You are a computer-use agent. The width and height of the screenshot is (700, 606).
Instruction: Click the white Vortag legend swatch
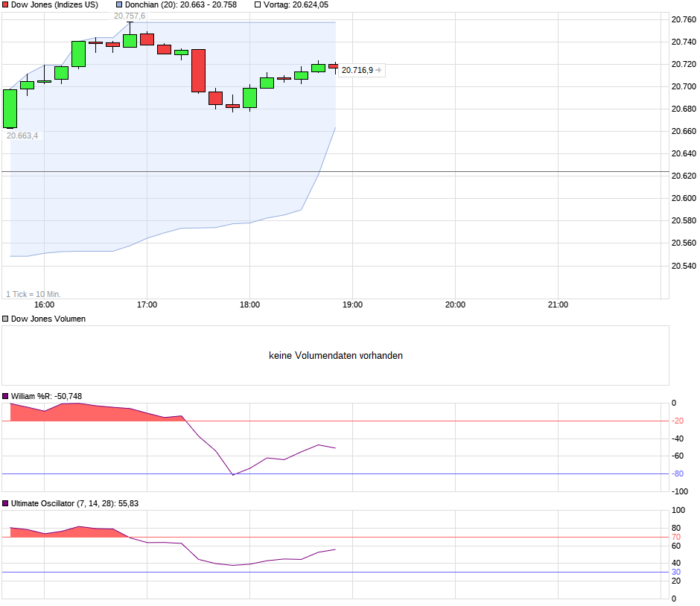click(x=258, y=5)
